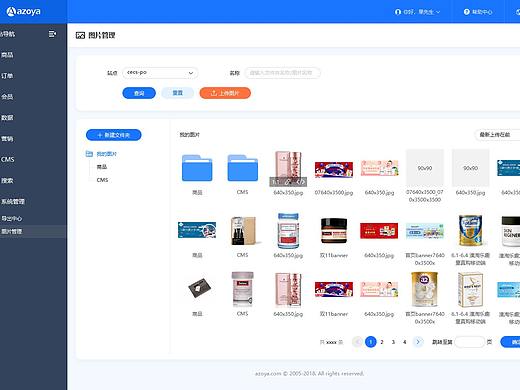Focus the jump-to-page input box
520x390 pixels.
pos(469,342)
